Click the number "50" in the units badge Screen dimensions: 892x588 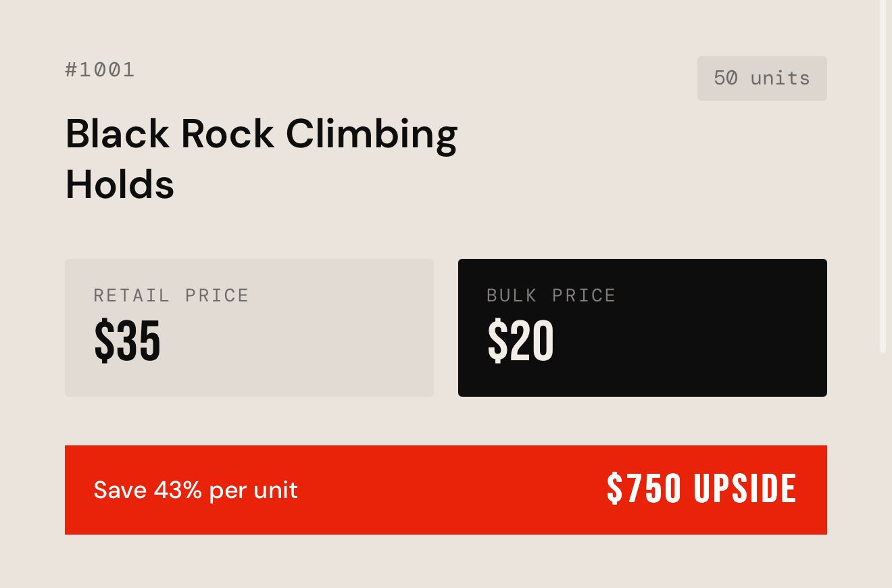coord(725,78)
